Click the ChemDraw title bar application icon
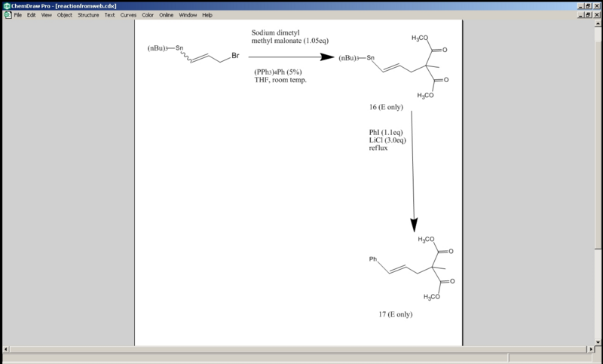Screen dimensions: 603x364 [x=7, y=6]
